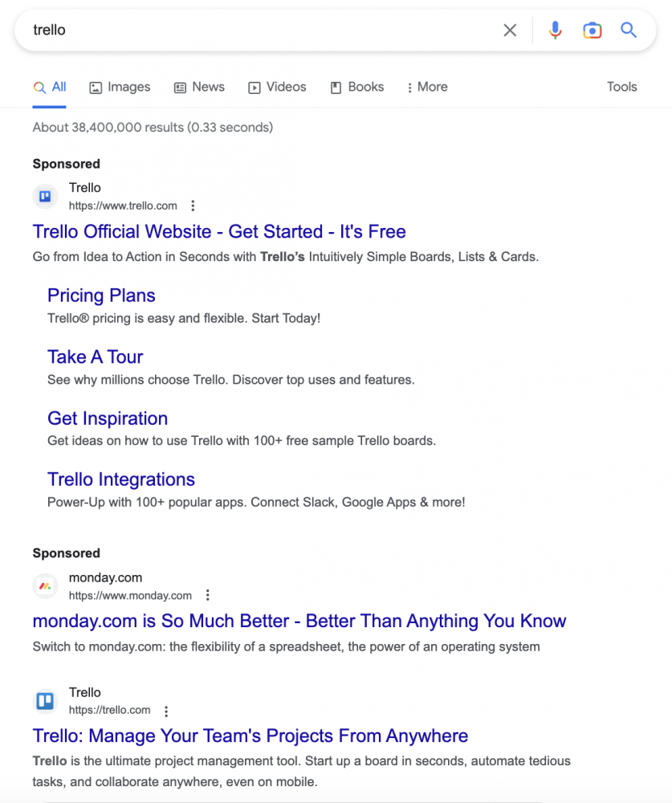The height and width of the screenshot is (803, 672).
Task: Open Google Lens camera search icon
Action: [592, 31]
